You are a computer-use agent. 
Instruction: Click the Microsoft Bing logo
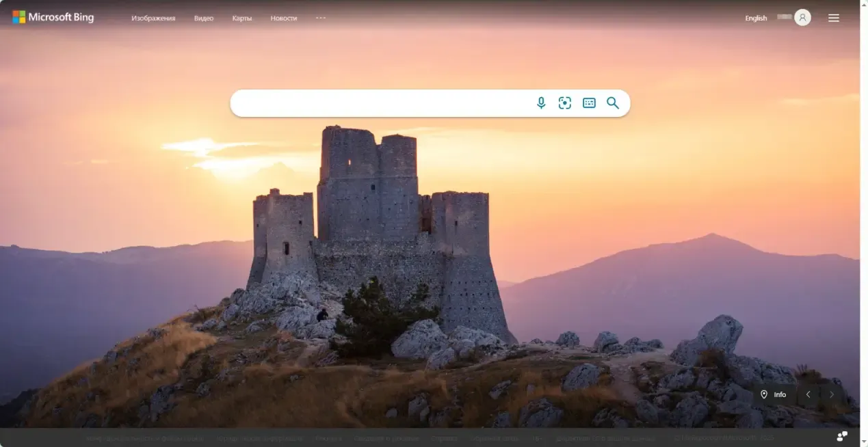click(53, 18)
